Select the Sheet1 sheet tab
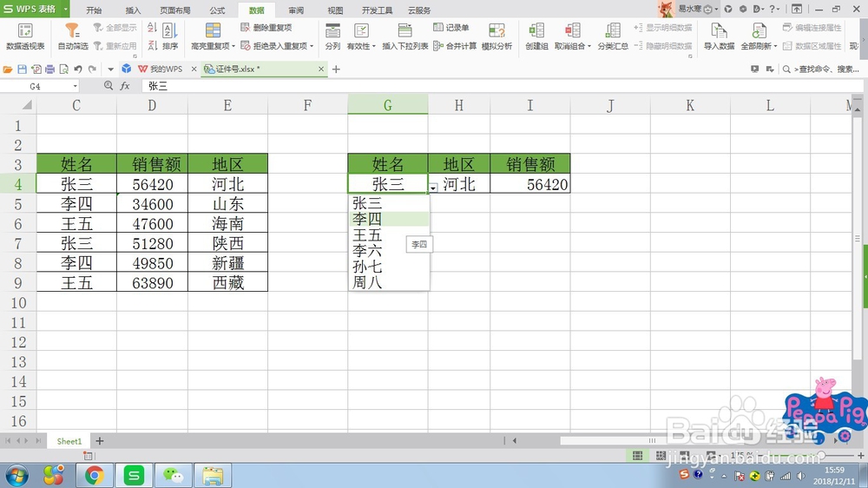 (69, 441)
